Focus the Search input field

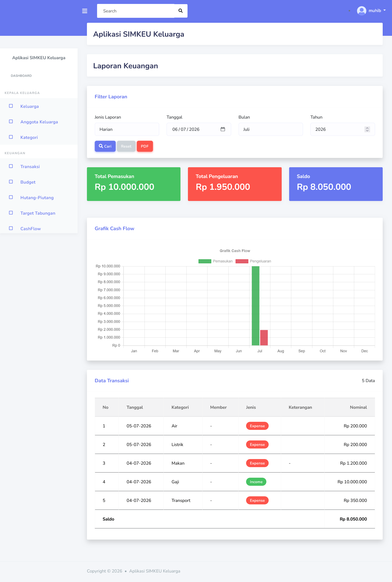136,11
